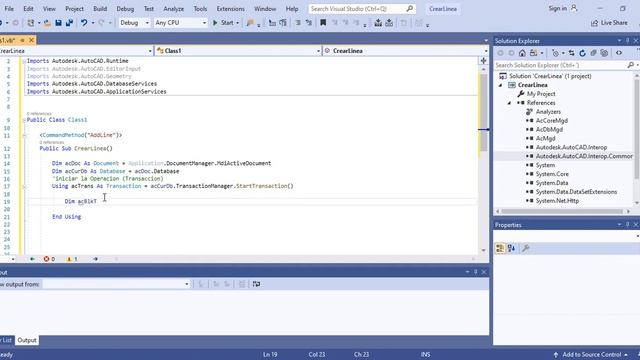Open the File menu
Image resolution: width=640 pixels, height=360 pixels.
(9, 9)
